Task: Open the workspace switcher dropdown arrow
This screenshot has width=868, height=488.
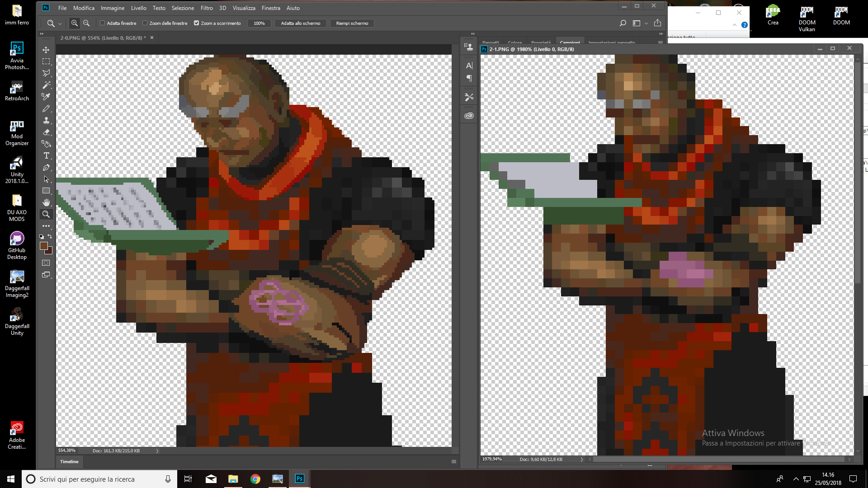Action: [646, 23]
